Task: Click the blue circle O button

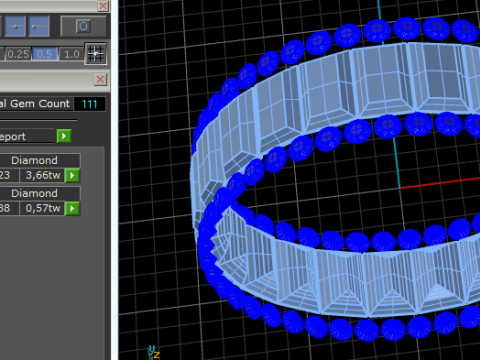Action: click(x=83, y=26)
